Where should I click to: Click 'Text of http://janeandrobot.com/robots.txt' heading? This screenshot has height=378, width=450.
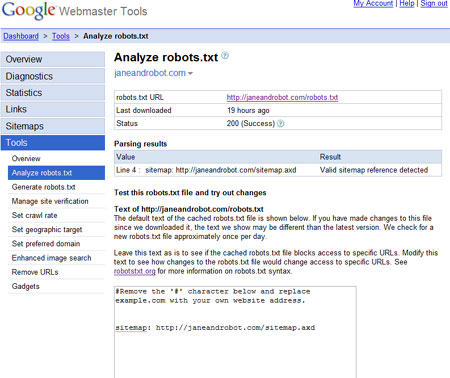pos(189,209)
